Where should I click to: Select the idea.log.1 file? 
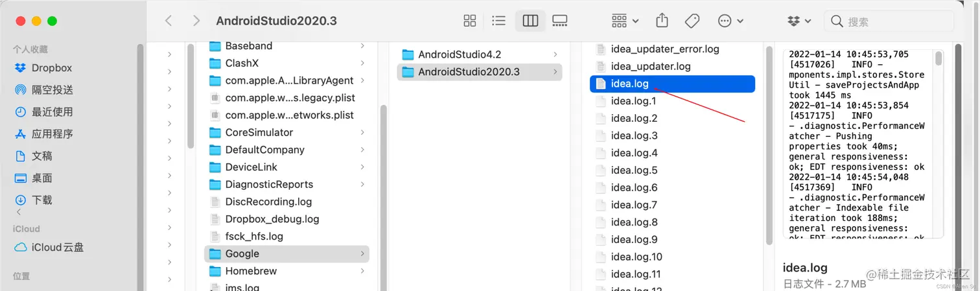click(672, 101)
